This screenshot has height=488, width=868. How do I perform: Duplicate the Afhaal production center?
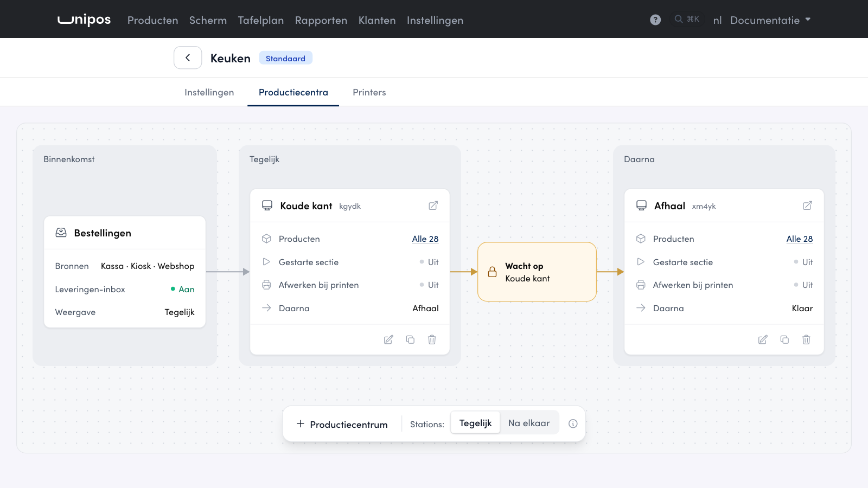click(x=784, y=339)
